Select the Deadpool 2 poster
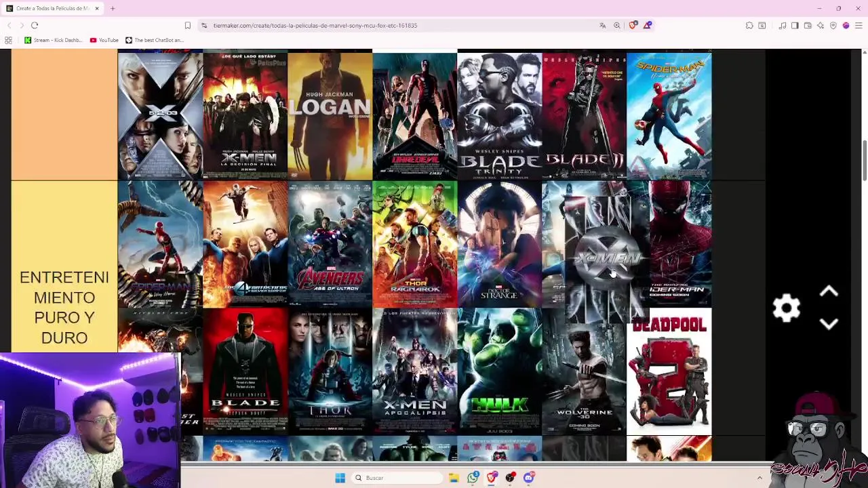Screen dimensions: 868x488 pyautogui.click(x=669, y=371)
